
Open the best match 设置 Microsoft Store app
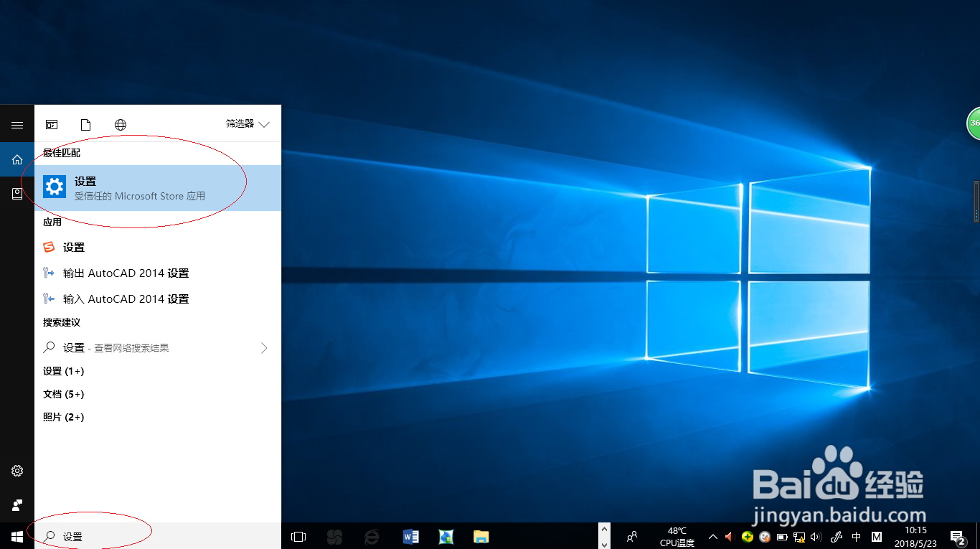pos(158,188)
